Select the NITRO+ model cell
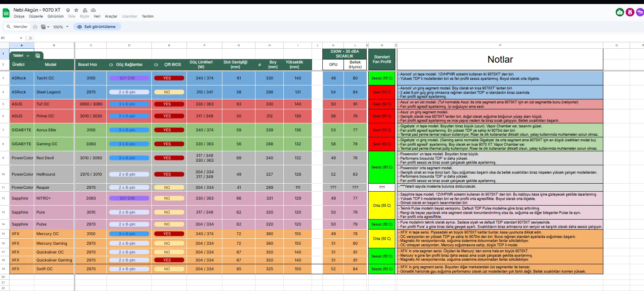Image resolution: width=644 pixels, height=291 pixels. (x=54, y=198)
